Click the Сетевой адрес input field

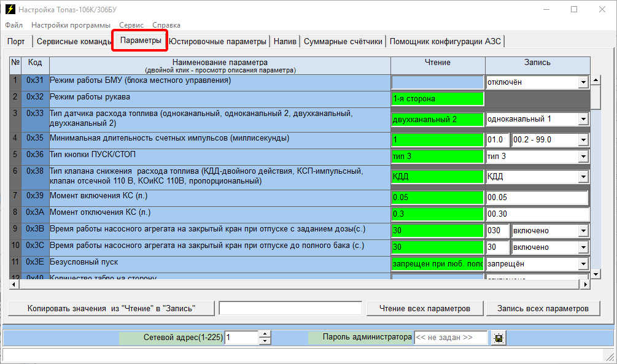tap(242, 338)
